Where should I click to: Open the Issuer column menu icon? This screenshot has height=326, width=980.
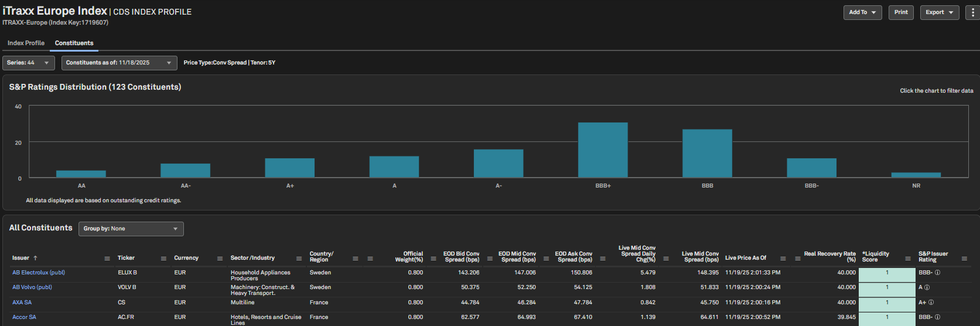(107, 259)
